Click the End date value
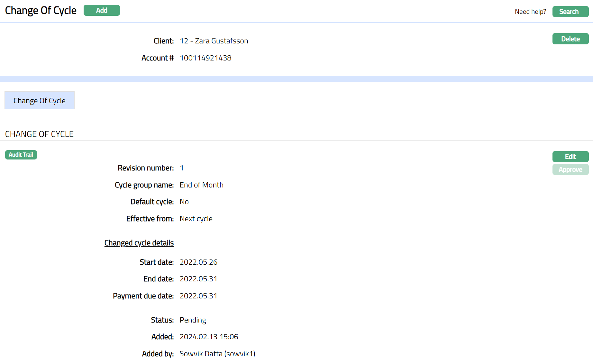 pyautogui.click(x=198, y=279)
